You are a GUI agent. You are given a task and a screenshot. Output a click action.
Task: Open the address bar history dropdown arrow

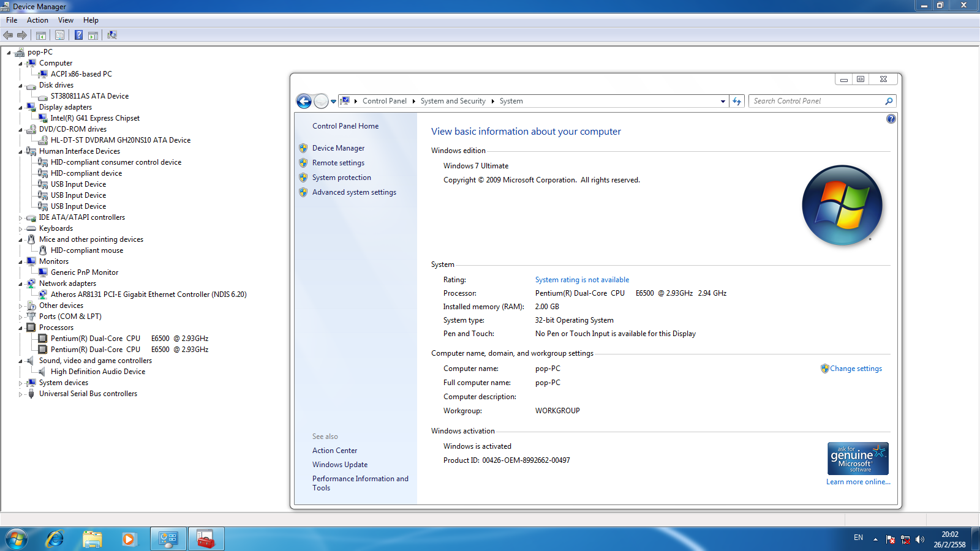coord(723,102)
